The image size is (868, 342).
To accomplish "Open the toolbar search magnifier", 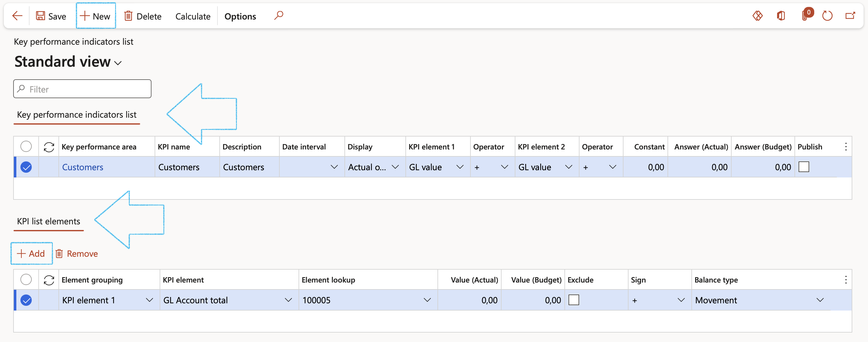I will [x=279, y=15].
